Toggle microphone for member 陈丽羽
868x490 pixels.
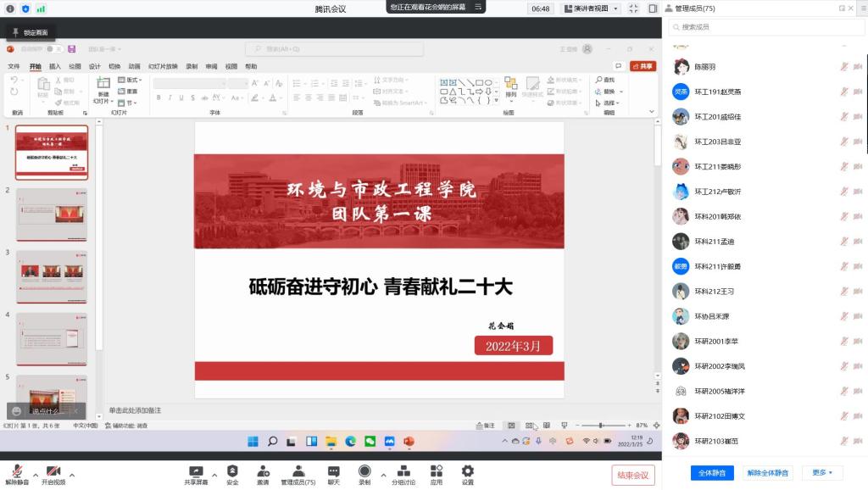(x=843, y=67)
